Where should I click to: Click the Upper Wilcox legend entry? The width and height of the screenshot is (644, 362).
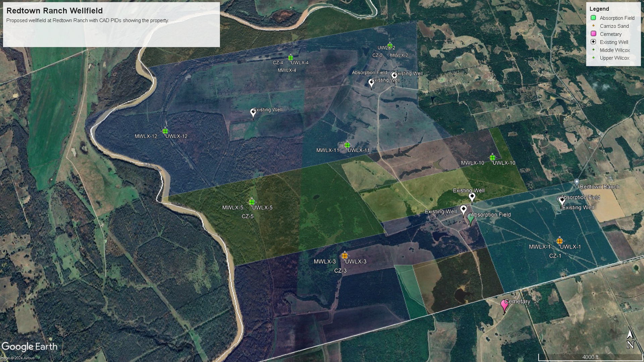(x=614, y=58)
